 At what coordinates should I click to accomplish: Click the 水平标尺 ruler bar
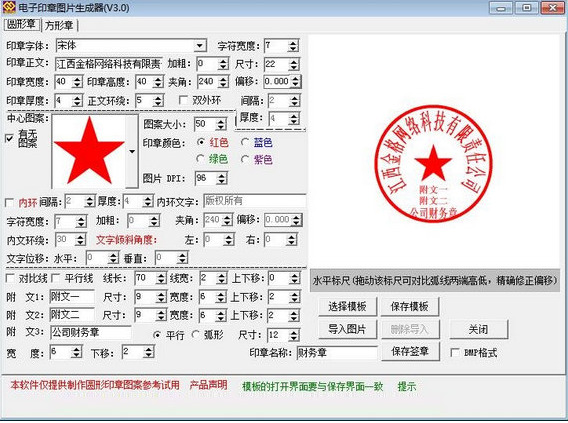click(435, 280)
